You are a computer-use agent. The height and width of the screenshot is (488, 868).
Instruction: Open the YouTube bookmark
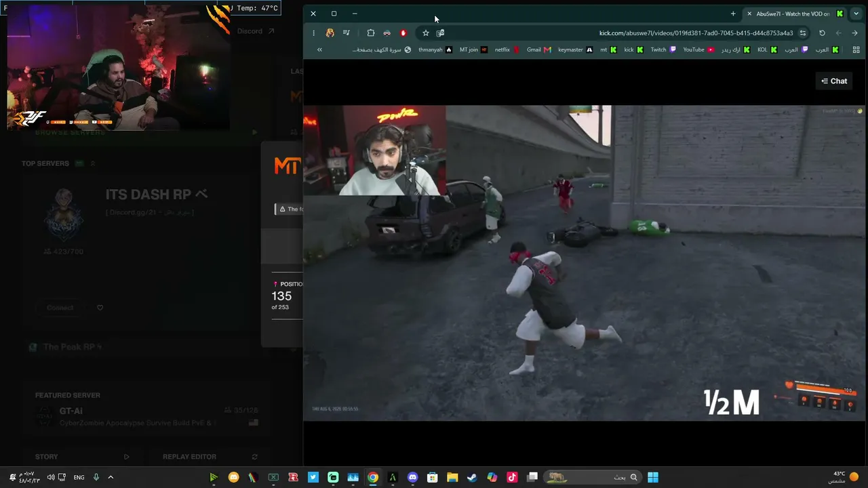point(698,49)
